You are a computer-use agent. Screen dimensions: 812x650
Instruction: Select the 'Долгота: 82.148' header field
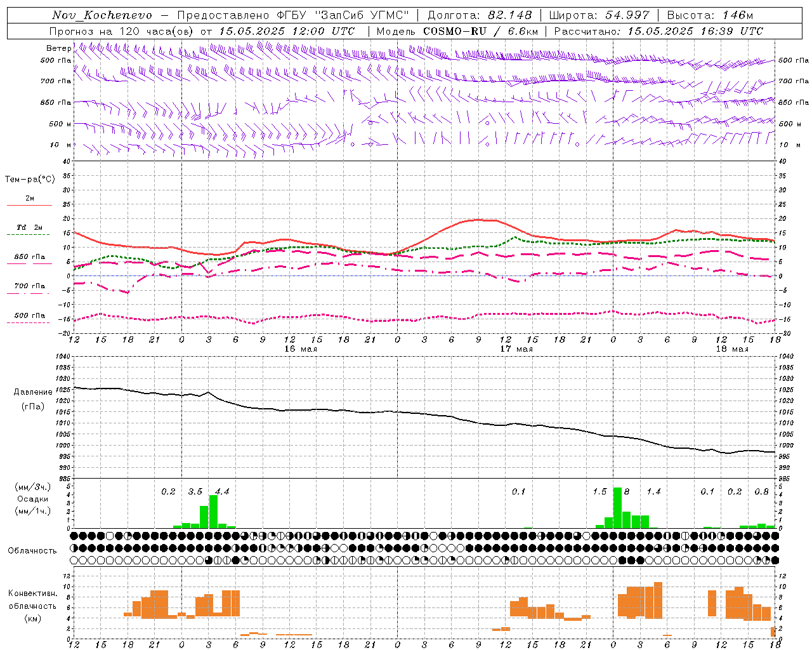pyautogui.click(x=480, y=15)
